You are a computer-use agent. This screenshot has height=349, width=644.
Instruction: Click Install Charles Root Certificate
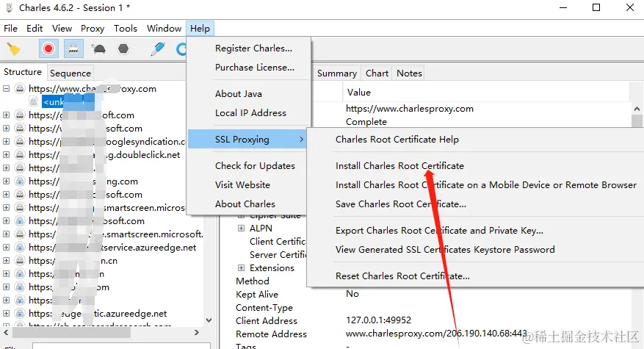coord(399,165)
